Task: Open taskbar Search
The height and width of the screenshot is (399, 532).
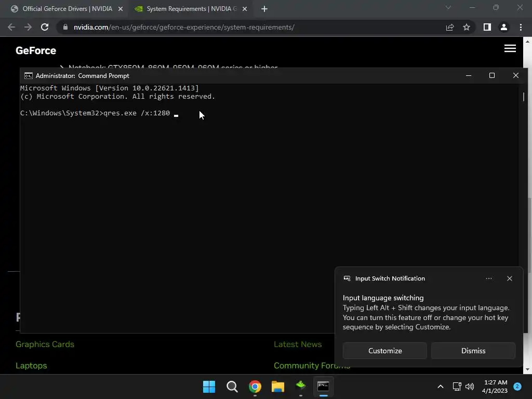Action: click(x=232, y=387)
